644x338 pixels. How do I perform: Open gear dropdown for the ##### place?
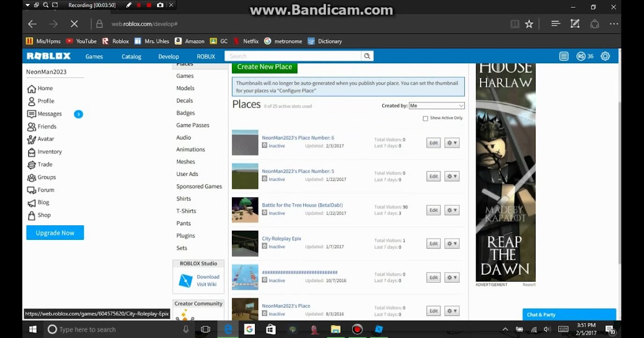(x=452, y=277)
